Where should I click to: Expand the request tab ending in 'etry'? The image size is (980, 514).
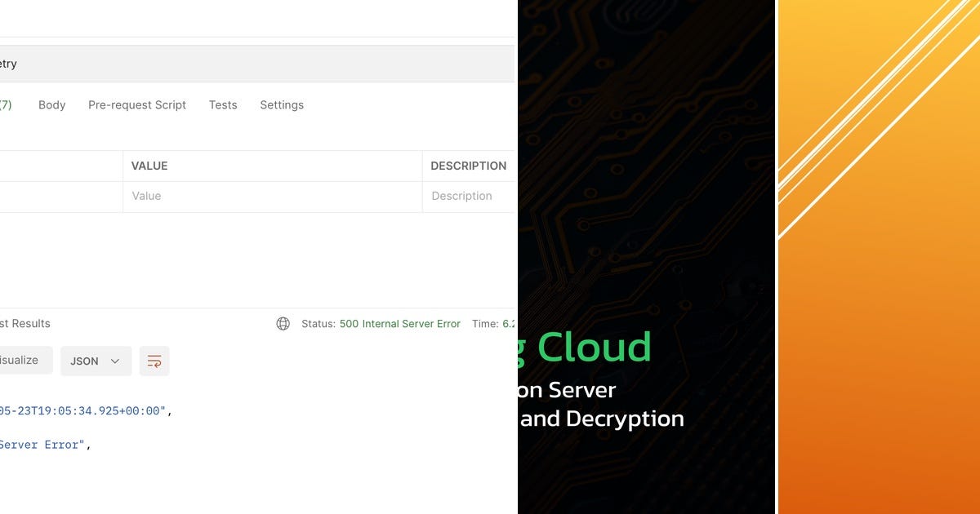pos(7,63)
